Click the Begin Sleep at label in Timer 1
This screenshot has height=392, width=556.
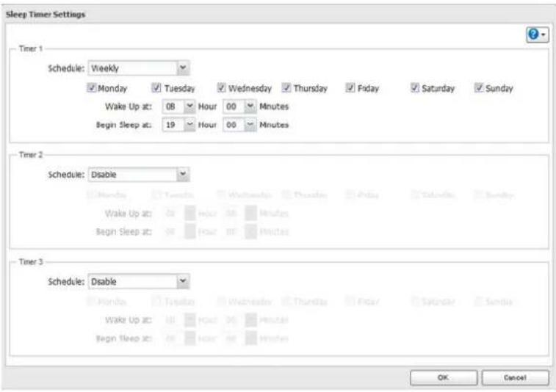123,125
